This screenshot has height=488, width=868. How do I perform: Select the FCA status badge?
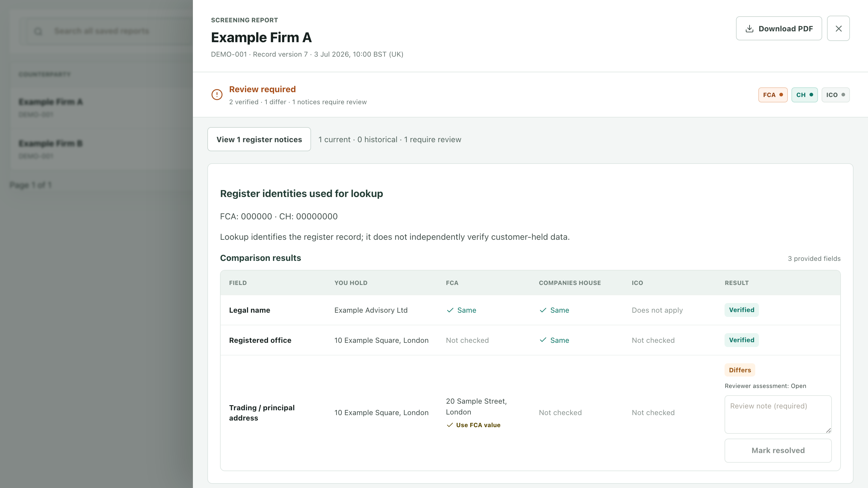[x=773, y=95]
